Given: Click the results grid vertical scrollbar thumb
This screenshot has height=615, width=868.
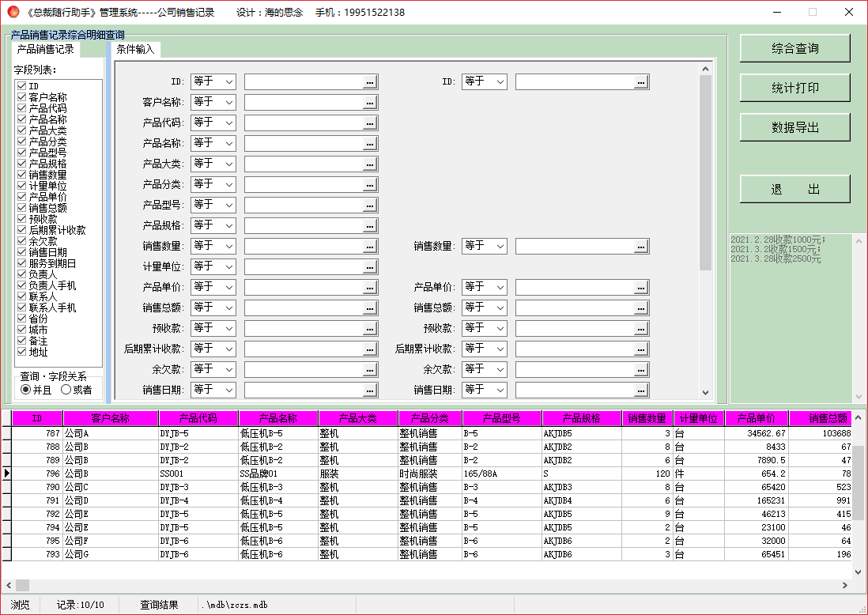Looking at the screenshot, I should [x=858, y=483].
